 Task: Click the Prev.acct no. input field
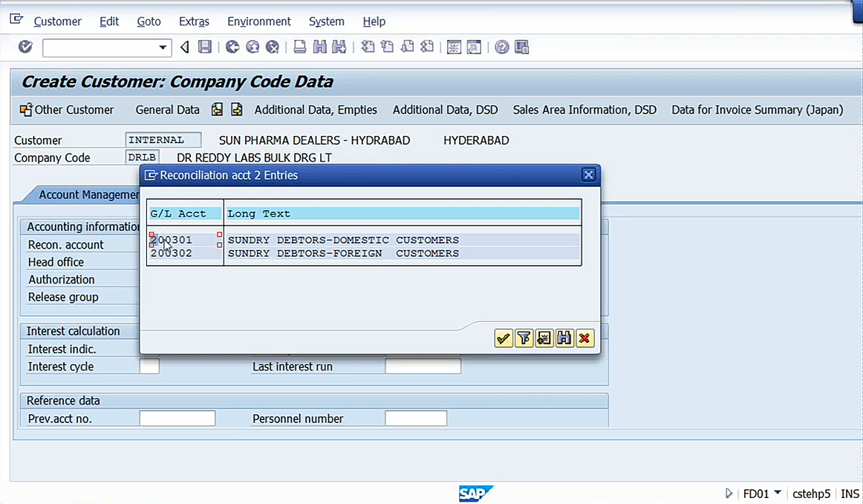pyautogui.click(x=178, y=419)
